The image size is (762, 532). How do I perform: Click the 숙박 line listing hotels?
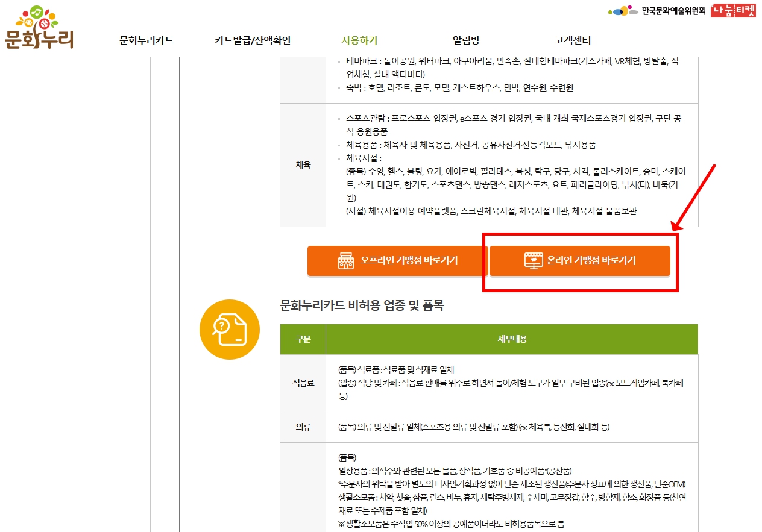click(459, 87)
